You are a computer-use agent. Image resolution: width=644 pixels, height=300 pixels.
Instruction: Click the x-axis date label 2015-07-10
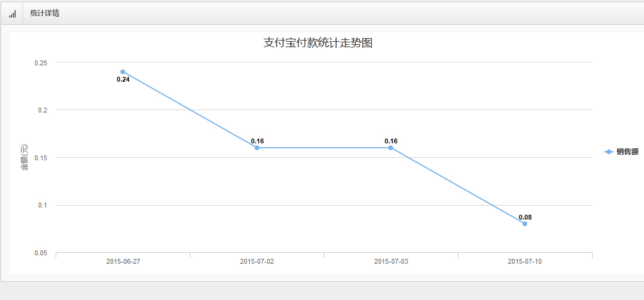(525, 262)
